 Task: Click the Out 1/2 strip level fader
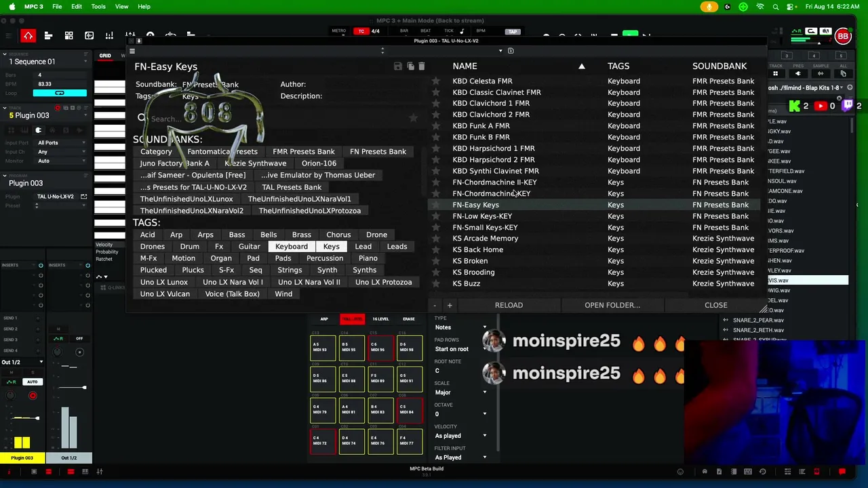tap(84, 388)
